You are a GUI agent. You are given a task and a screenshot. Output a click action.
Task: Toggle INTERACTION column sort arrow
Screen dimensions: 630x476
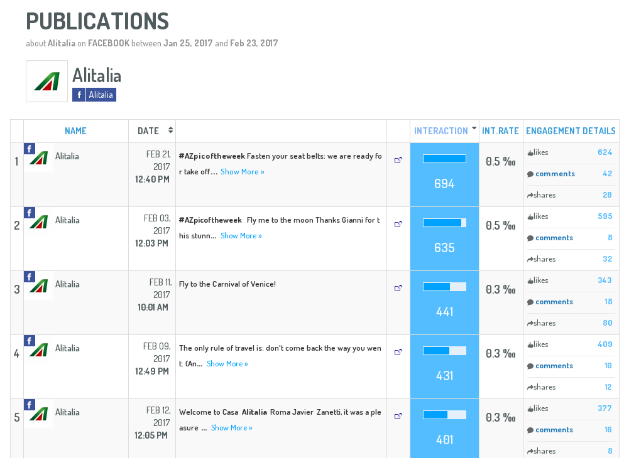point(474,128)
